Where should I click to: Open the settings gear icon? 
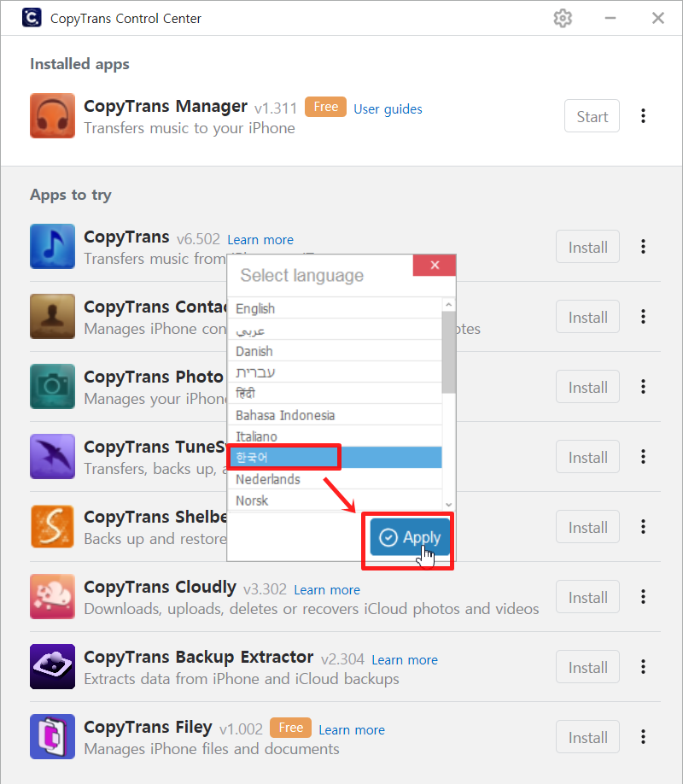[563, 19]
